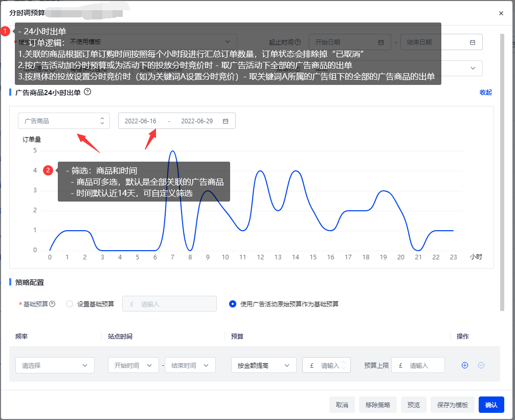This screenshot has height=420, width=515.
Task: Select the 设置基础预算 radio option
Action: tap(70, 304)
